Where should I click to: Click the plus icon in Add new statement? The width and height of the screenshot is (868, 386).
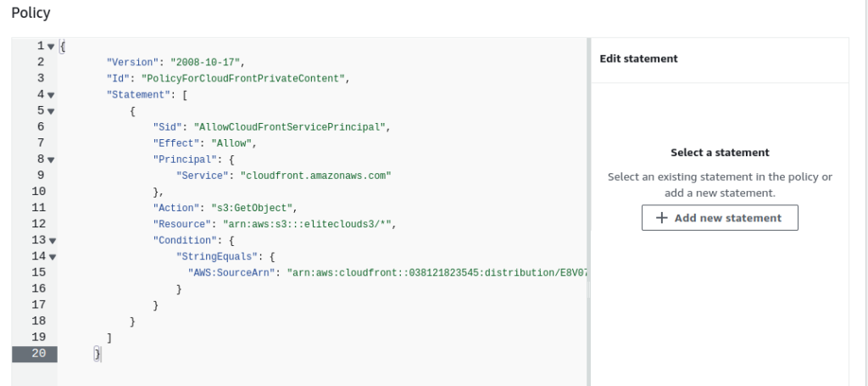[661, 218]
